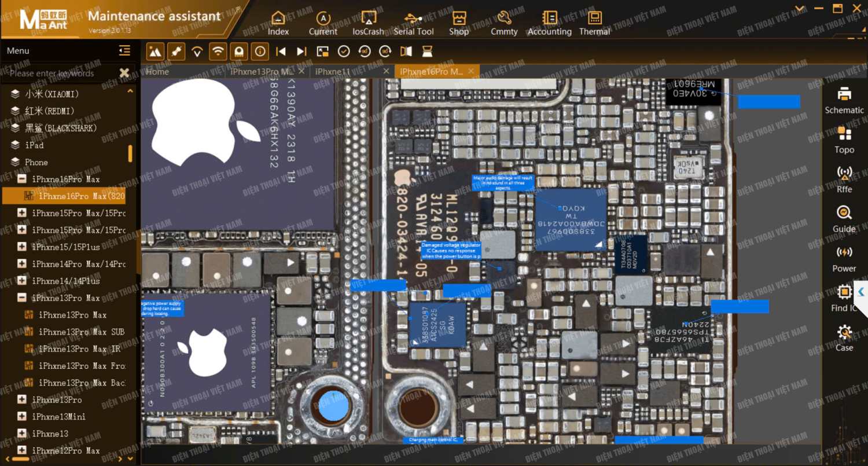Viewport: 868px width, 466px height.
Task: Open the Shop page
Action: 459,23
